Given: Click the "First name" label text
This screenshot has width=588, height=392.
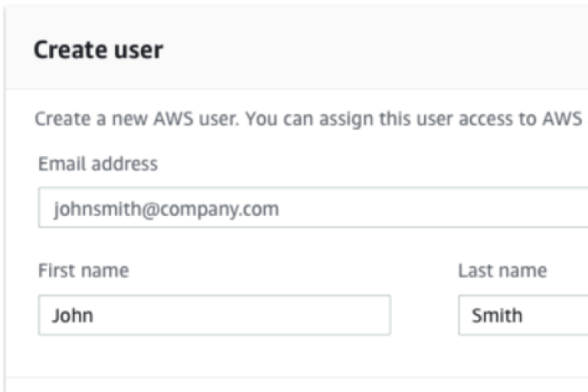Looking at the screenshot, I should click(x=83, y=270).
